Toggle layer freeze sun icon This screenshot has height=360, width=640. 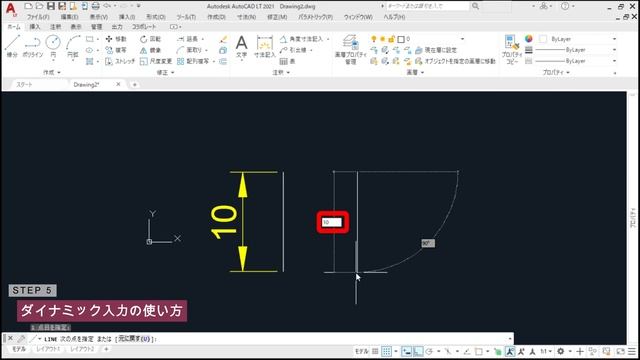click(x=382, y=39)
